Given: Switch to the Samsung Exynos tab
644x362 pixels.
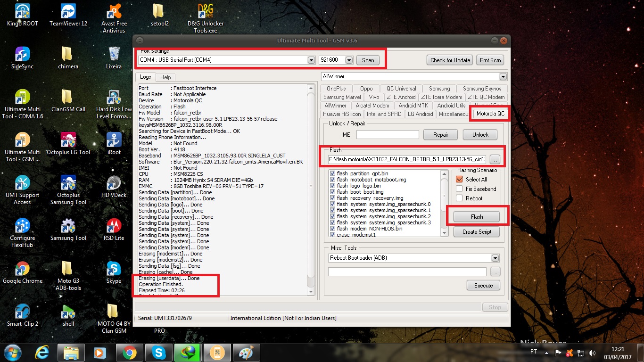Looking at the screenshot, I should coord(482,88).
